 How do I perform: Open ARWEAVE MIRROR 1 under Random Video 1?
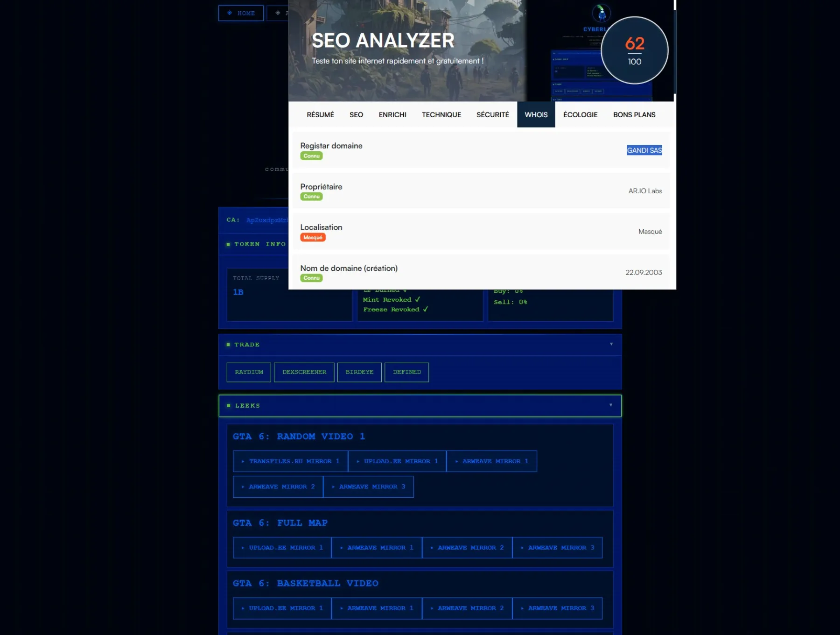(491, 461)
